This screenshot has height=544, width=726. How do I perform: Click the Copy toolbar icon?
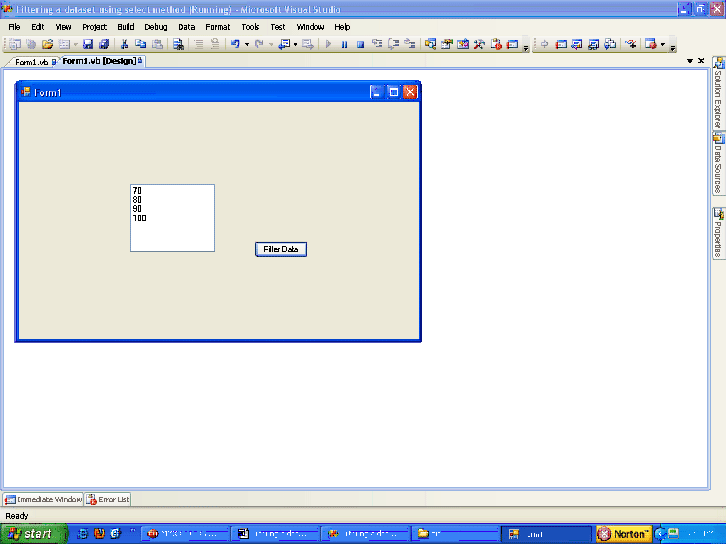click(140, 44)
